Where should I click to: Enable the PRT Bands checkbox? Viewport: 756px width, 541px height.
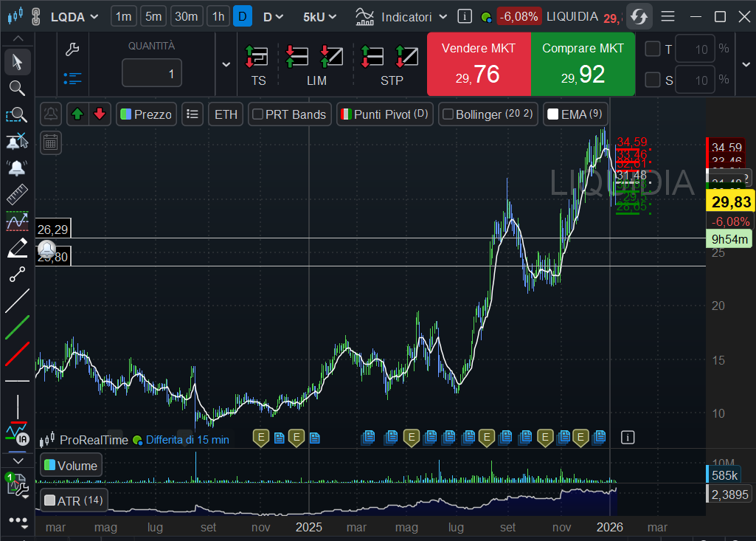[258, 114]
